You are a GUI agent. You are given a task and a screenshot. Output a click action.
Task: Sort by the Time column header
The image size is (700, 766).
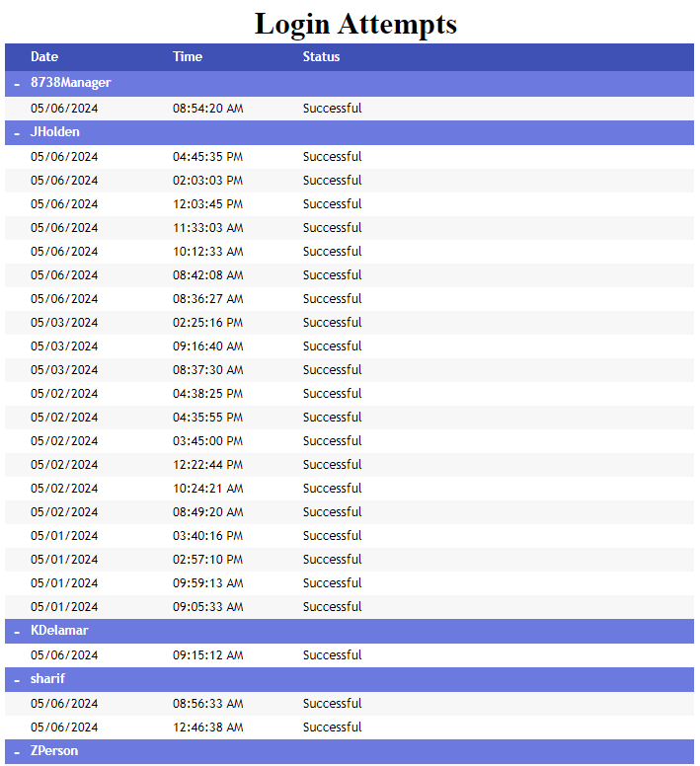click(188, 57)
